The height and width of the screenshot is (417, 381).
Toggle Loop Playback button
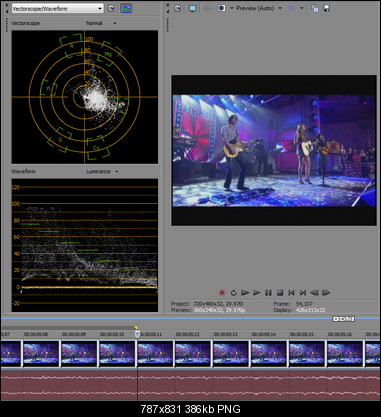pyautogui.click(x=234, y=293)
